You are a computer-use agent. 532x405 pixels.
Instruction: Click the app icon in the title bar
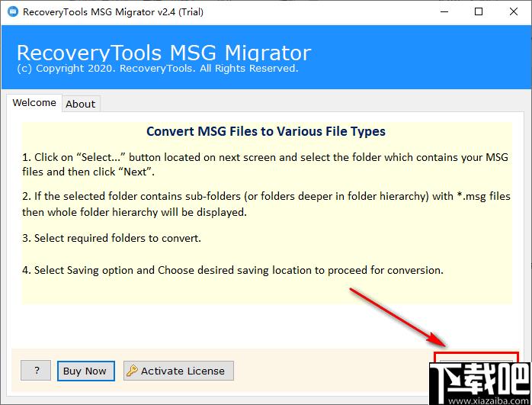click(x=13, y=11)
